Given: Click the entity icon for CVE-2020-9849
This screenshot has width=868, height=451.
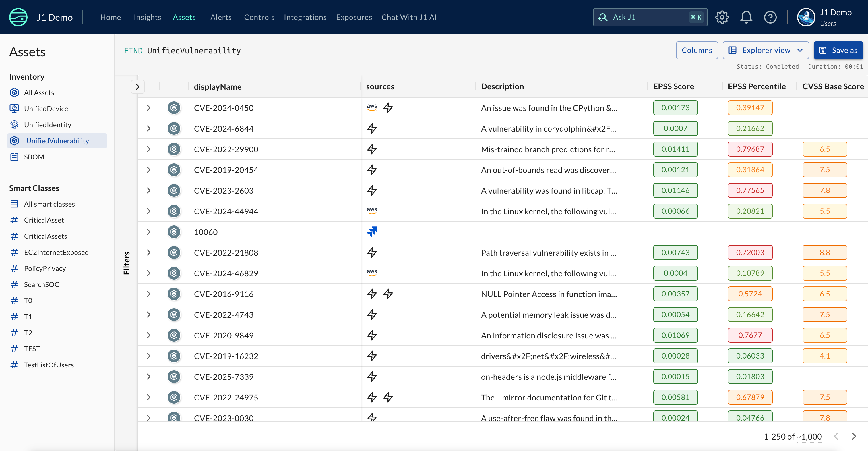Looking at the screenshot, I should 174,335.
